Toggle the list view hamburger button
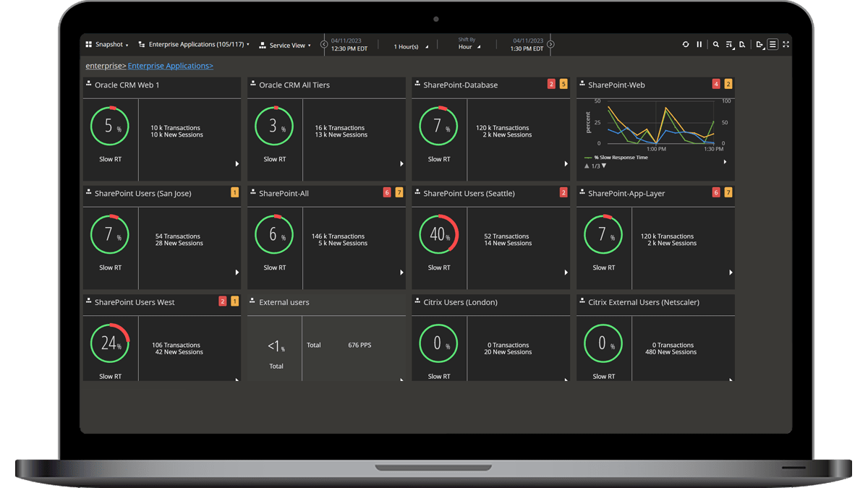Image resolution: width=868 pixels, height=488 pixels. (x=773, y=45)
